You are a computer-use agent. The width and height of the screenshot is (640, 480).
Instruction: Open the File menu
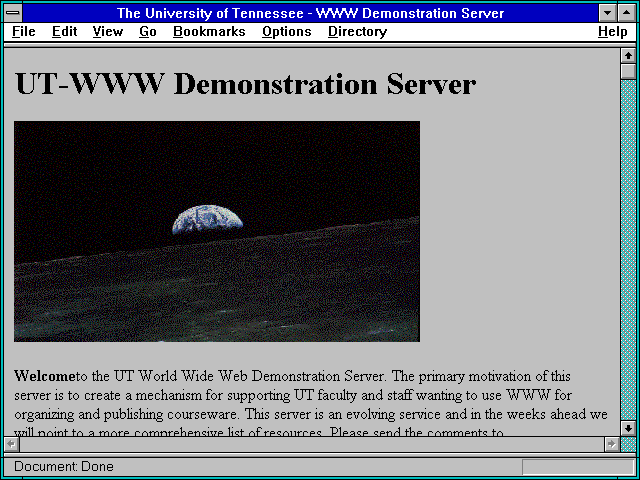click(23, 32)
